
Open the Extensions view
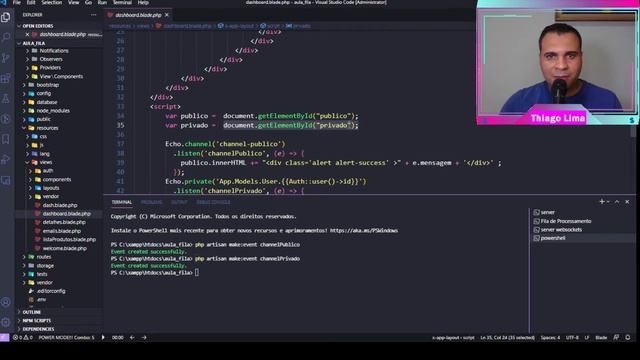coord(6,78)
